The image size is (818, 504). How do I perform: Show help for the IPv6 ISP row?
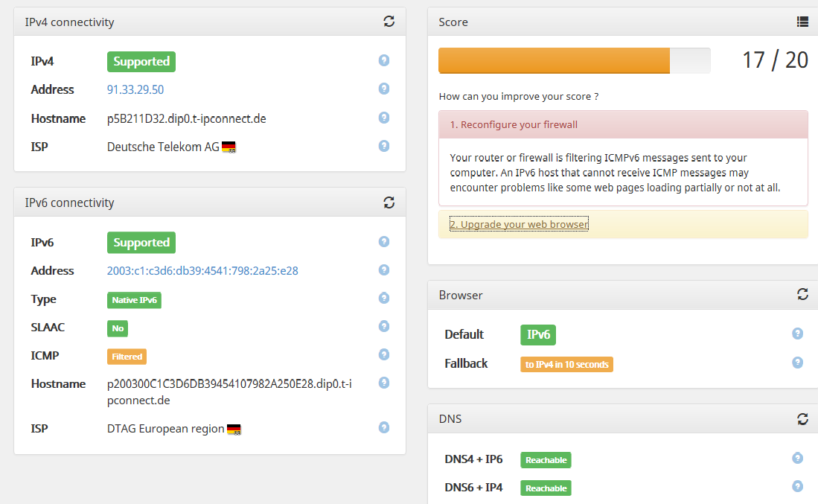click(384, 427)
